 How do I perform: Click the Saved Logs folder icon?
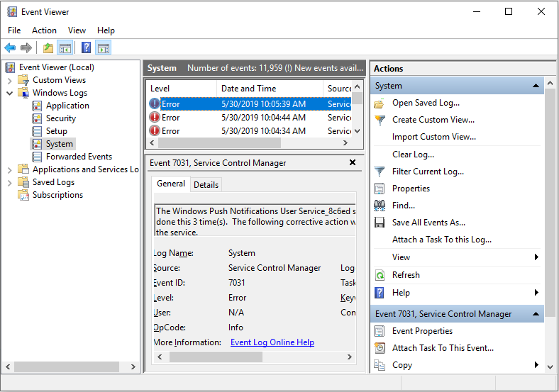tap(23, 182)
